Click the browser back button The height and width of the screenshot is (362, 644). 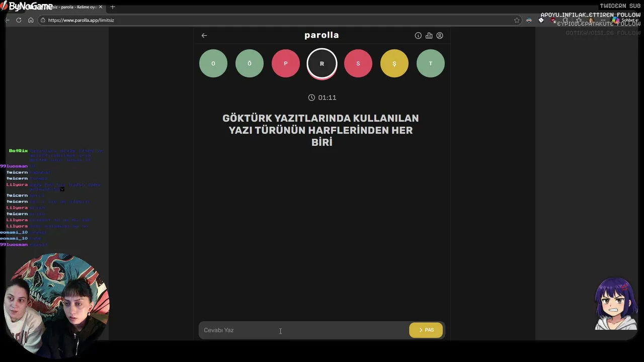pos(7,20)
